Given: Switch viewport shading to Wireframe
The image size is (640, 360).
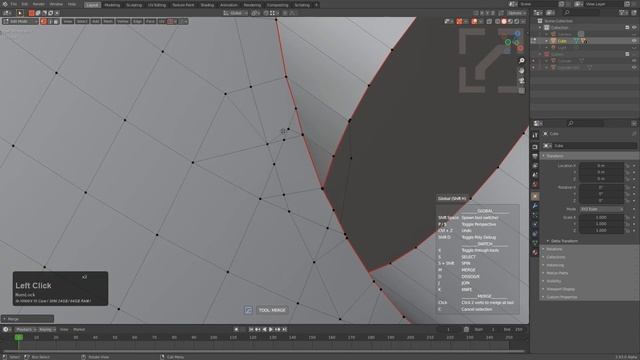Looking at the screenshot, I should 498,21.
